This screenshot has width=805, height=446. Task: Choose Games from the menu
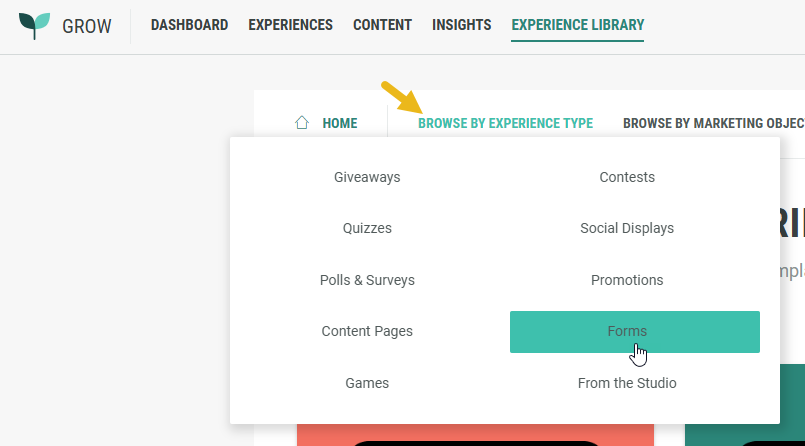(x=367, y=383)
